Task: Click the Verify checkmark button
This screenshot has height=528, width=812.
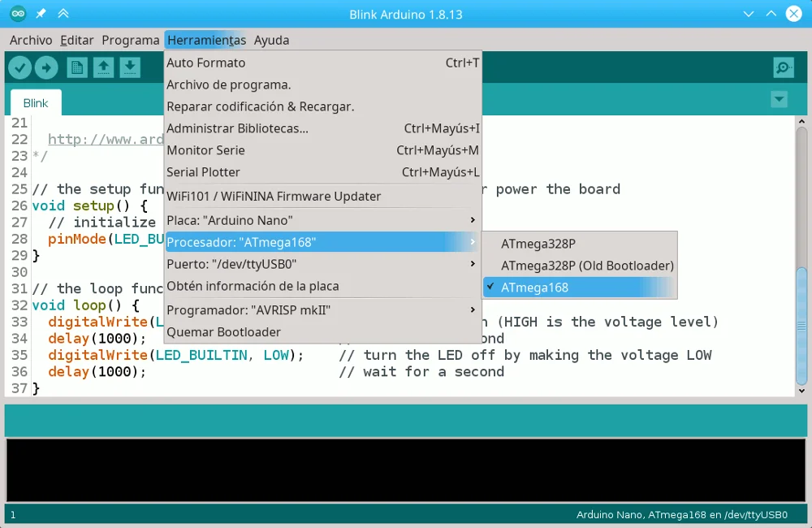Action: pos(20,68)
